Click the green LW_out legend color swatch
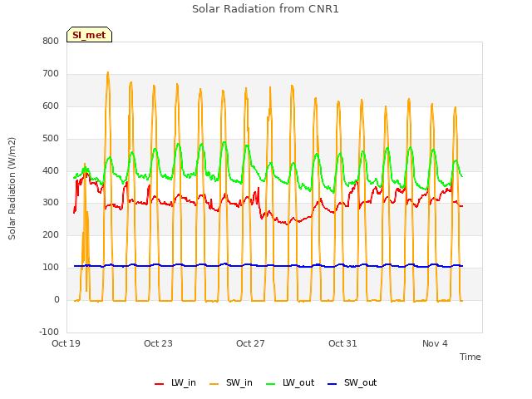 tap(271, 384)
